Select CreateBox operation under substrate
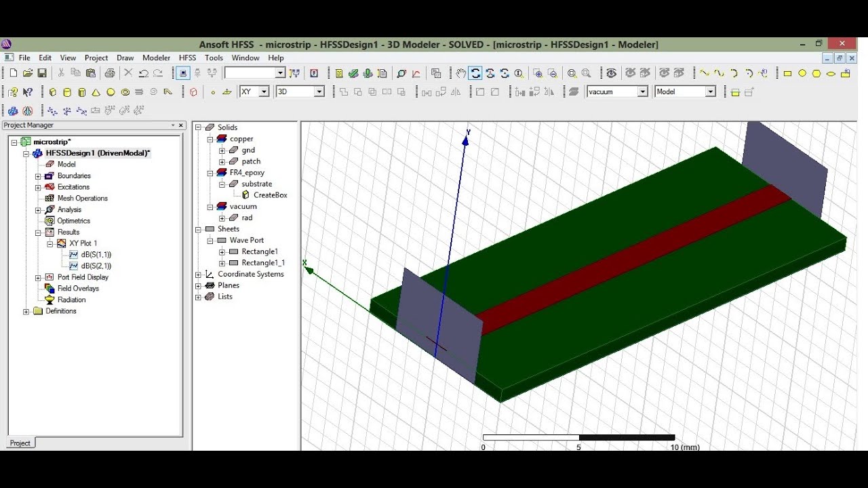Screen dimensions: 868x488 click(270, 195)
